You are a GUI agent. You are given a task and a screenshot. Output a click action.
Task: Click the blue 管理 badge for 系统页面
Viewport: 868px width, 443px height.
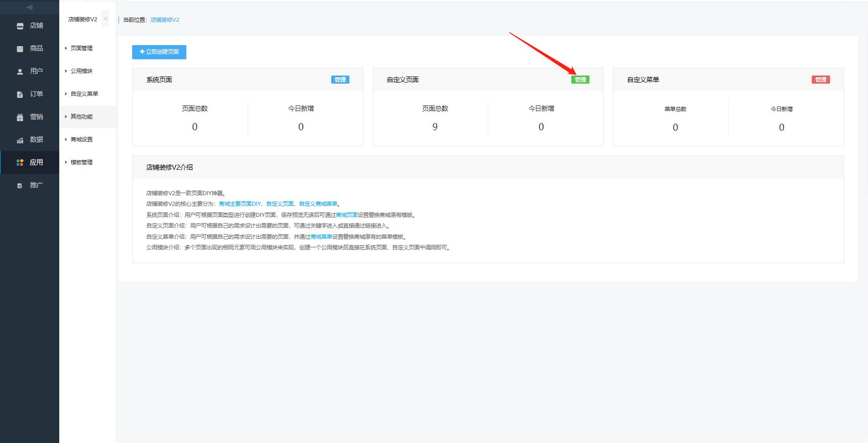click(340, 80)
